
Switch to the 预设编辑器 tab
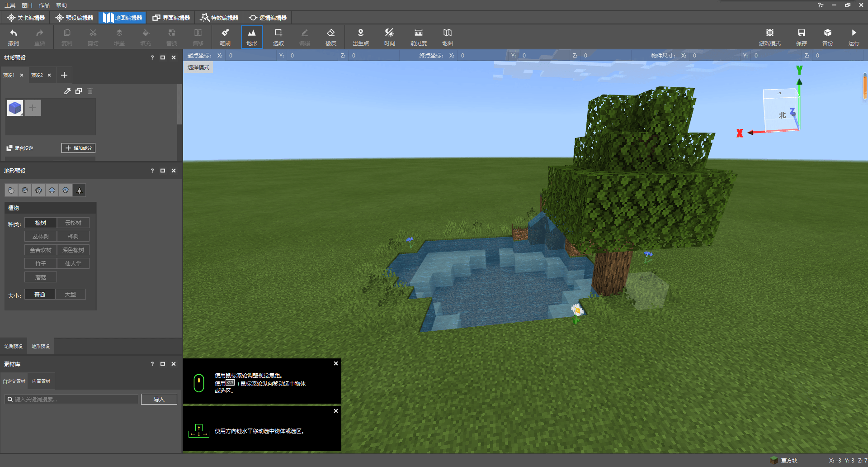[74, 18]
